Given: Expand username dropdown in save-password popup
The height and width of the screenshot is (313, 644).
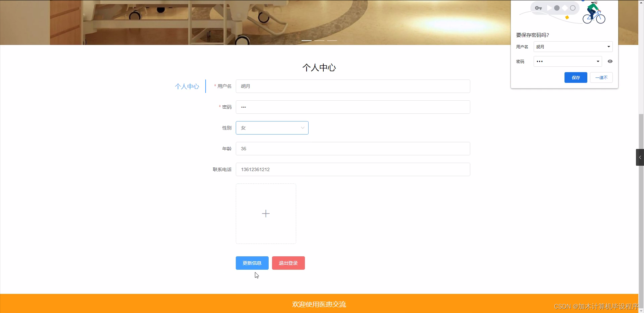Looking at the screenshot, I should (x=608, y=47).
